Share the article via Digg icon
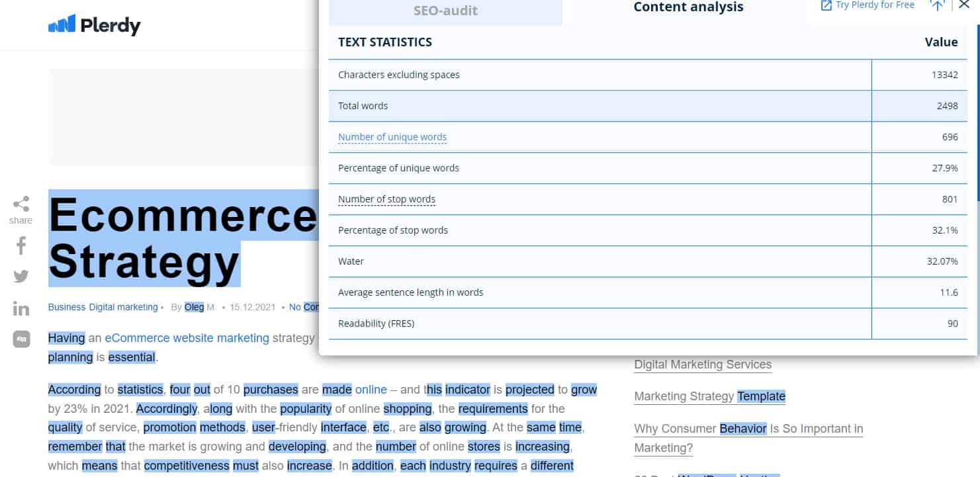980x477 pixels. tap(21, 339)
